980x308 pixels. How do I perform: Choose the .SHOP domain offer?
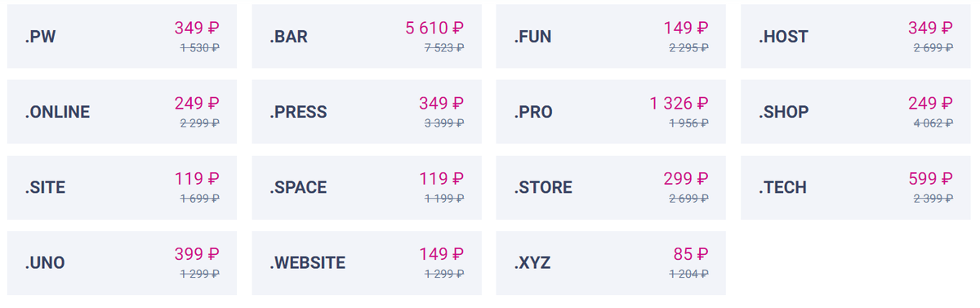pyautogui.click(x=856, y=112)
